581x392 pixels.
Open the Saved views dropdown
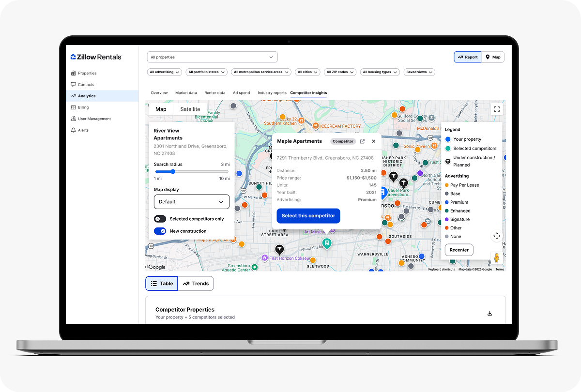(x=419, y=72)
